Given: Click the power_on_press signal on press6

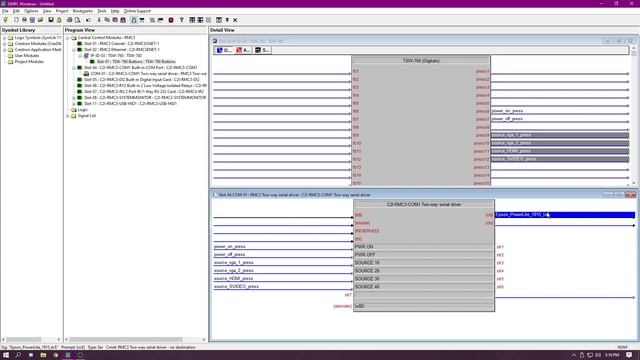Looking at the screenshot, I should tap(507, 111).
